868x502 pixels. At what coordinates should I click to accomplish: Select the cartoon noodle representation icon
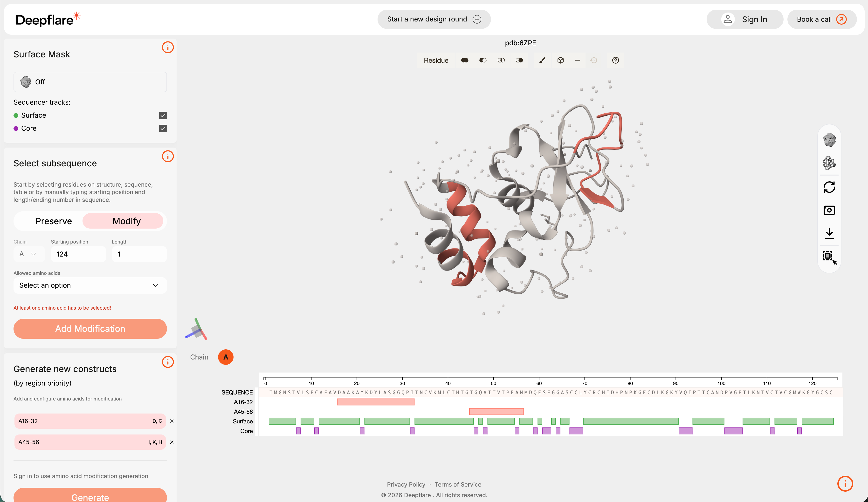point(829,163)
